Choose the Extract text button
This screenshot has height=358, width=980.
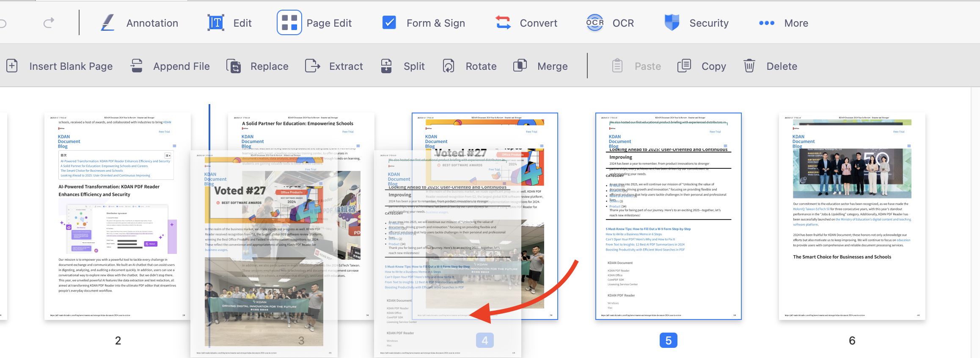(x=346, y=66)
